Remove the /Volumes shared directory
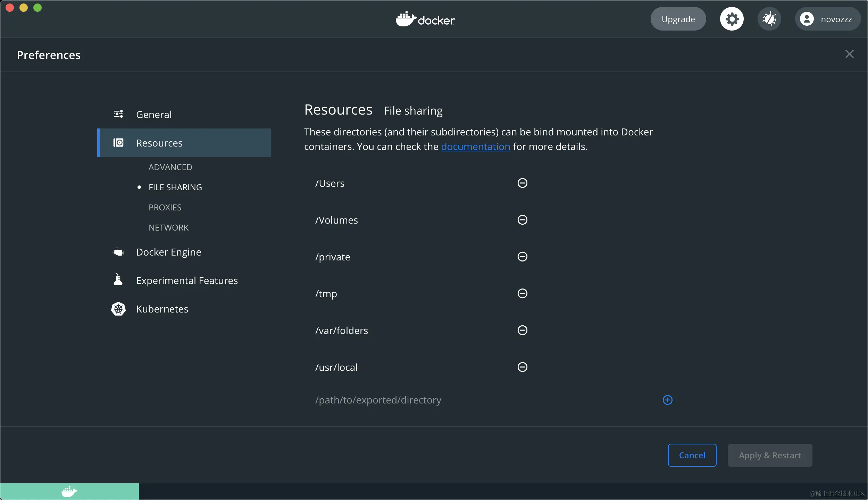This screenshot has height=500, width=868. (522, 220)
